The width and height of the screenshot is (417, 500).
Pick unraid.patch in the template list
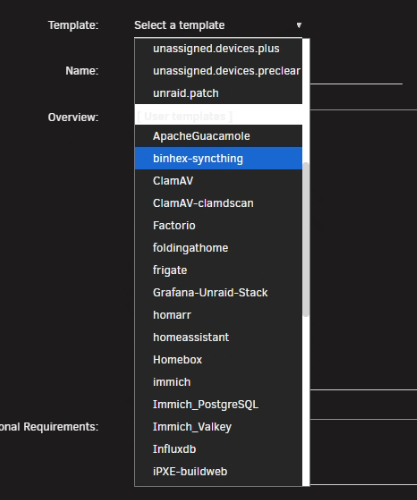pyautogui.click(x=218, y=93)
